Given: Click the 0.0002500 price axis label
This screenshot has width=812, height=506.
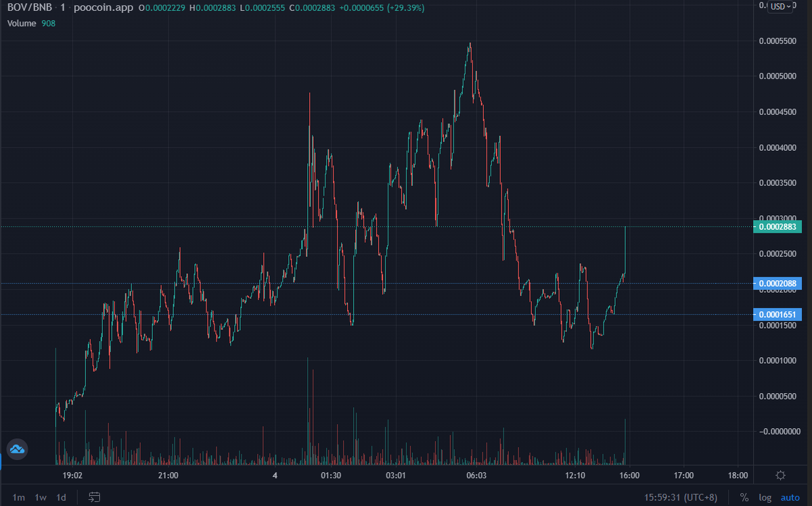Looking at the screenshot, I should [777, 254].
